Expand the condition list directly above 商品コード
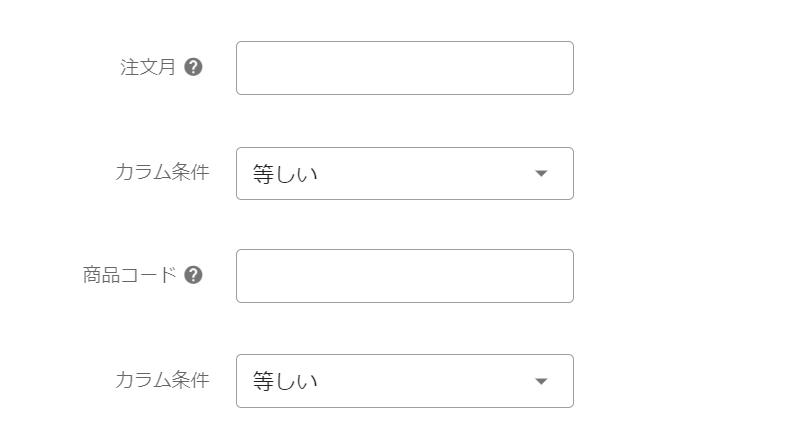This screenshot has width=798, height=442. [404, 174]
